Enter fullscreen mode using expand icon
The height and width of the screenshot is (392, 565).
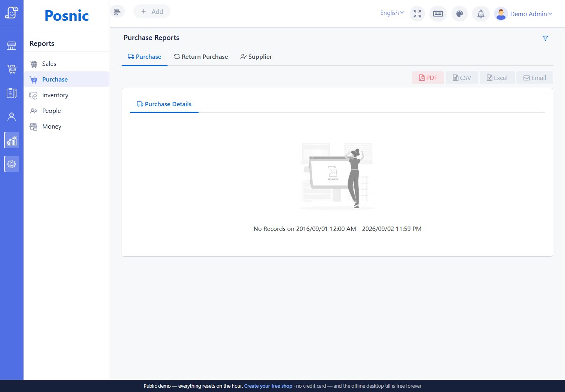coord(417,14)
